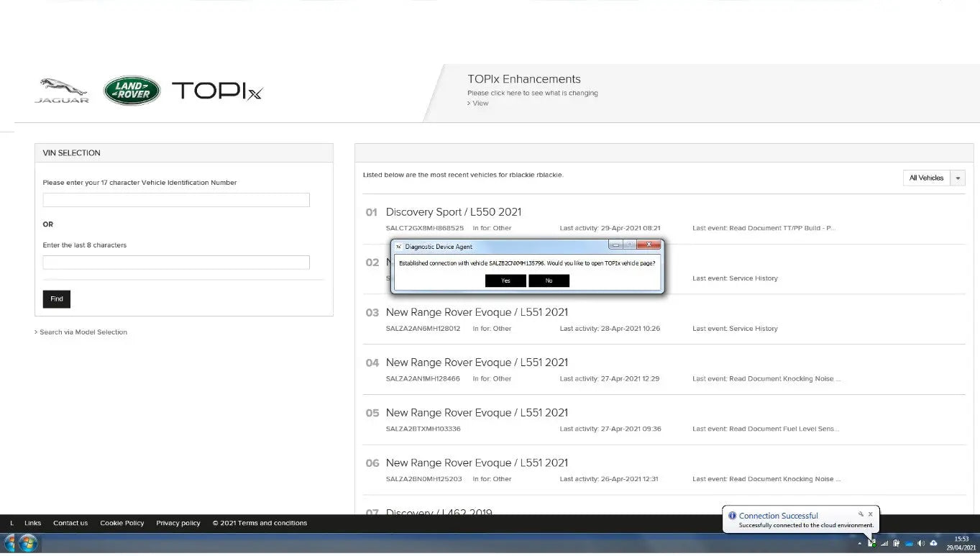Click the TOPIx logo
The height and width of the screenshot is (556, 980).
(x=217, y=91)
